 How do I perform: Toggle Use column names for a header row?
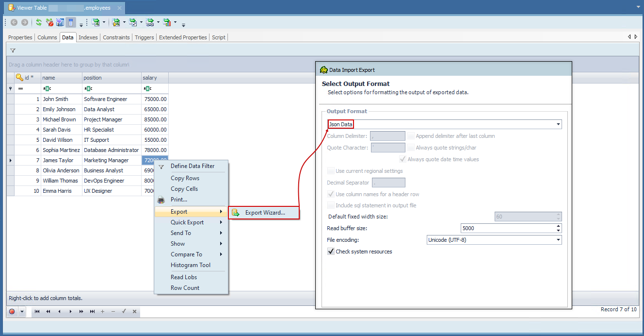[331, 194]
